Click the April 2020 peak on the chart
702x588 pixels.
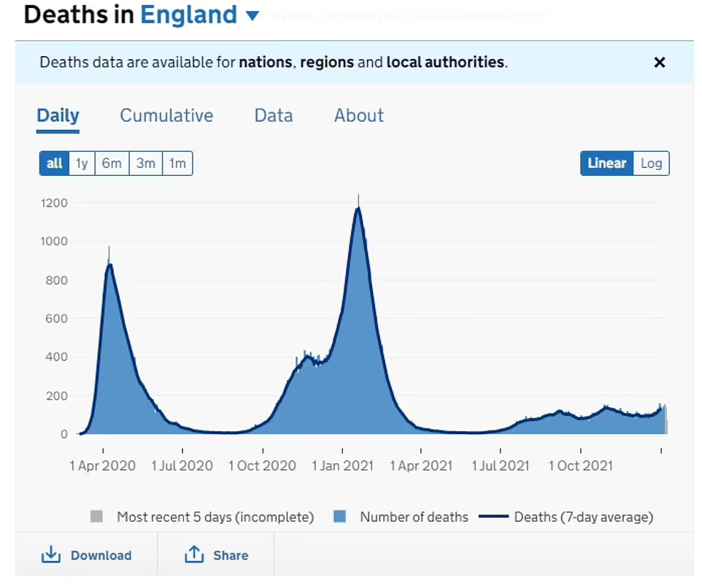click(109, 265)
